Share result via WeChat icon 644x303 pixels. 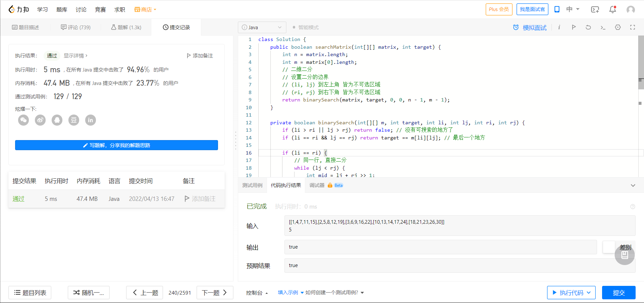click(23, 120)
